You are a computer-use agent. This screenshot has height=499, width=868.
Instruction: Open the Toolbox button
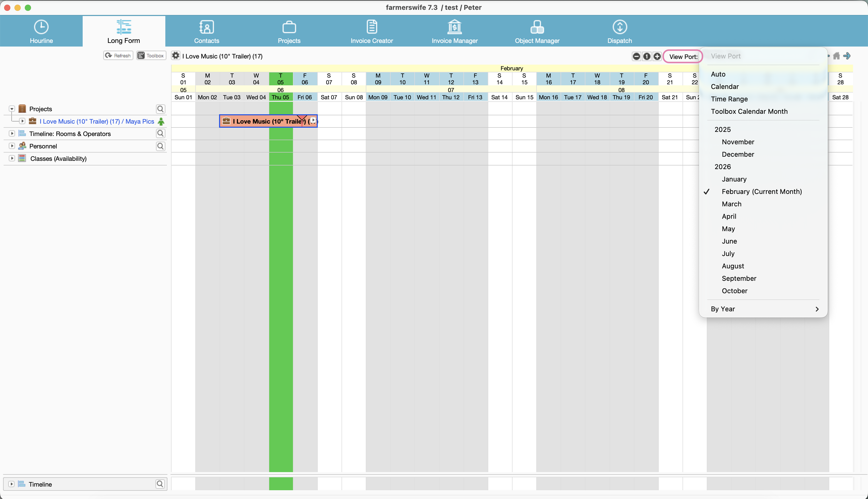tap(151, 56)
